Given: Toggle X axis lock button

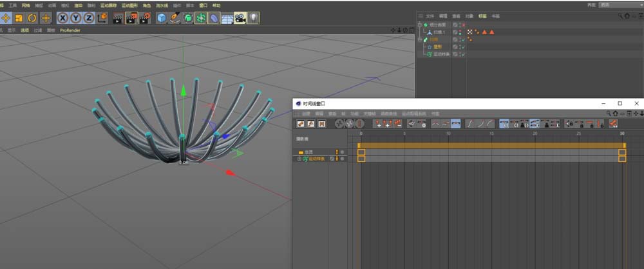Looking at the screenshot, I should tap(63, 18).
